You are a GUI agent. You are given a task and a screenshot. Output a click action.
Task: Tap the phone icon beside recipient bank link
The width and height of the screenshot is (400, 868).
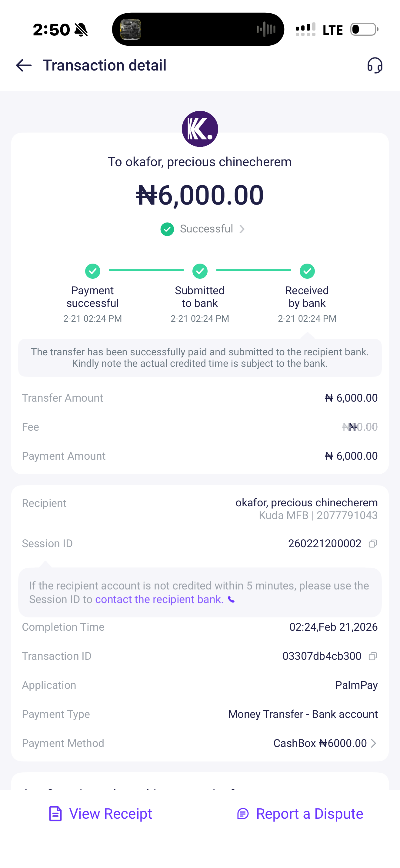coord(232,600)
